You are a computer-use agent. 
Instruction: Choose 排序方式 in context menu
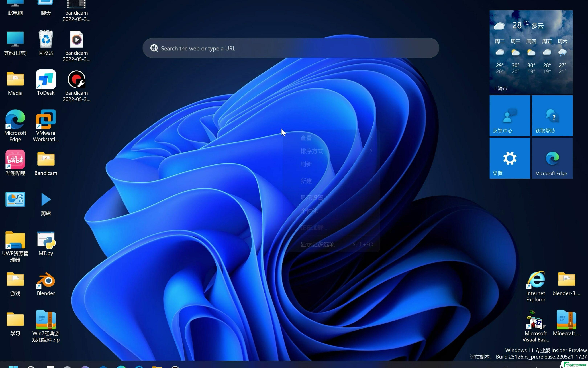pos(331,151)
